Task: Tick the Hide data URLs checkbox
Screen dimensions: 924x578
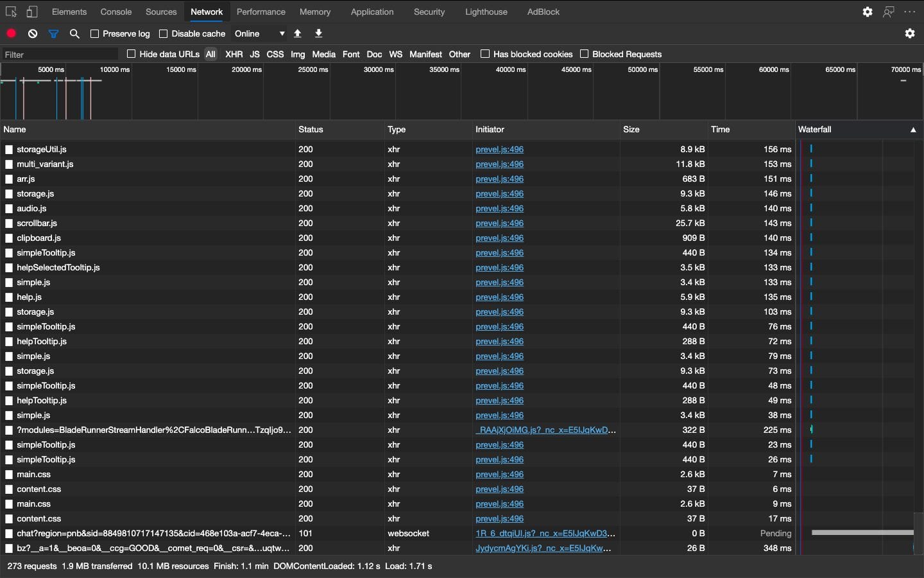Action: click(132, 54)
